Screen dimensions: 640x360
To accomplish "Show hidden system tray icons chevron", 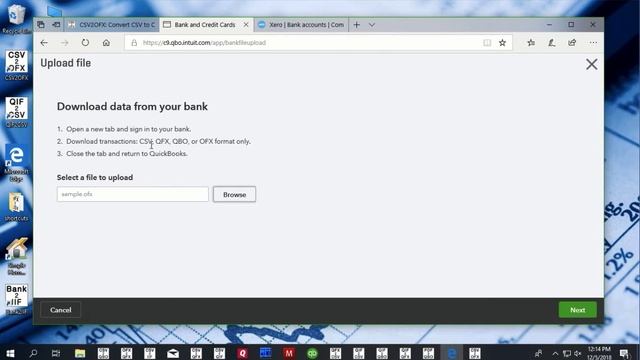I will coord(555,353).
